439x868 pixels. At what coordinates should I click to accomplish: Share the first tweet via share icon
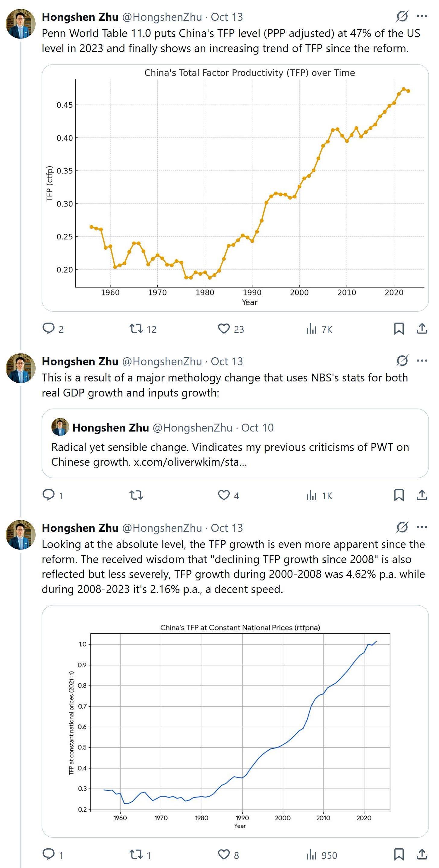click(x=422, y=329)
